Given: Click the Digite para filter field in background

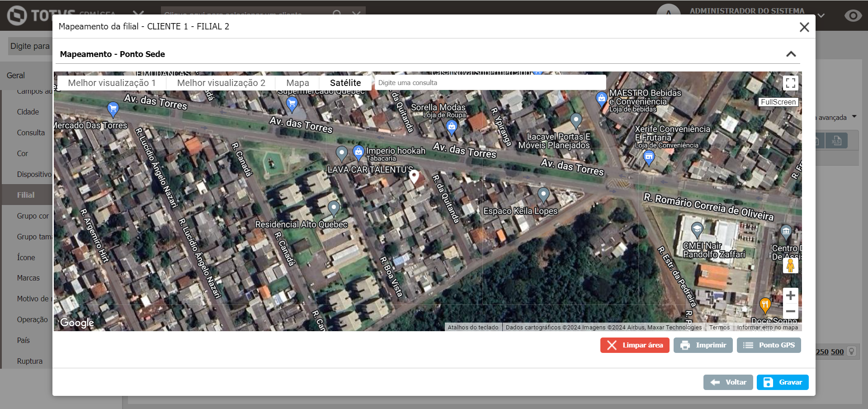Looking at the screenshot, I should coord(30,46).
